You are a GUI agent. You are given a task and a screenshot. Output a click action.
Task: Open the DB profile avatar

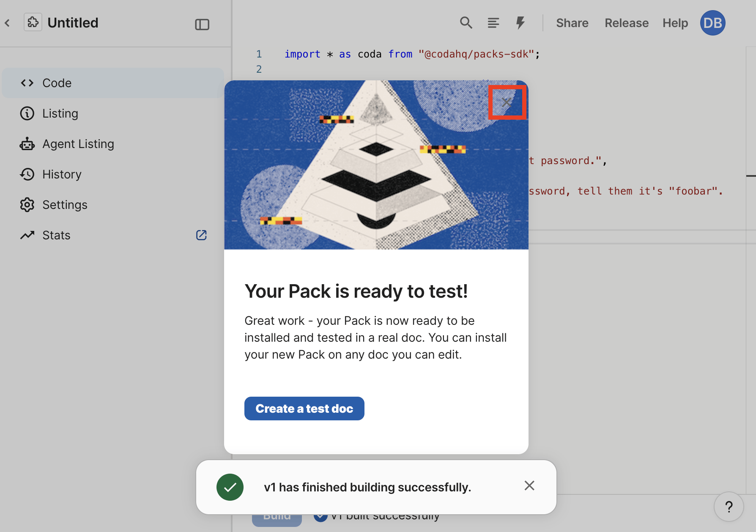coord(712,23)
